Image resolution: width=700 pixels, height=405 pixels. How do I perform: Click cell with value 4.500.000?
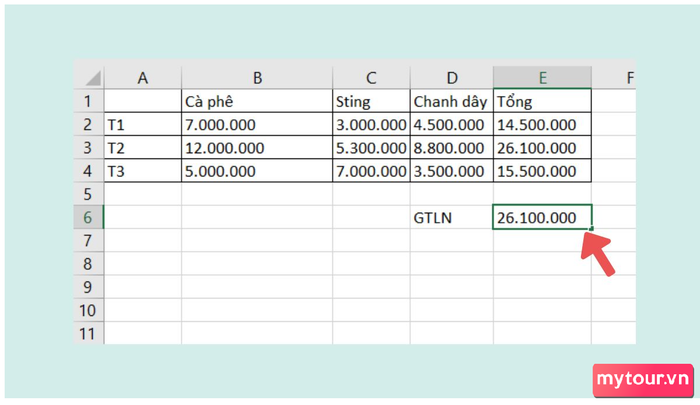(x=452, y=124)
